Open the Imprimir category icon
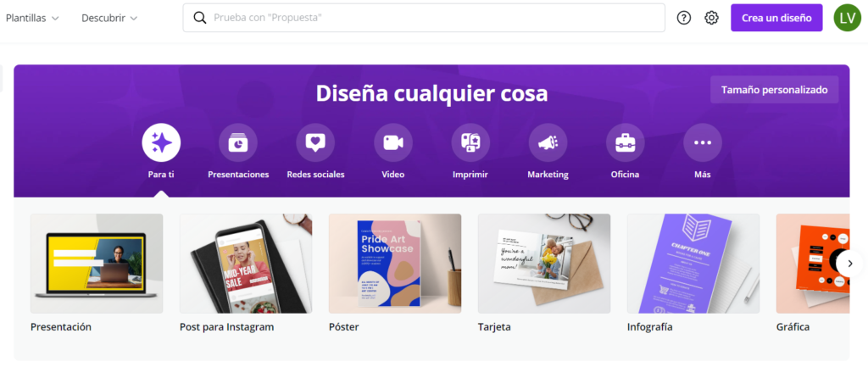This screenshot has width=868, height=378. coord(470,142)
